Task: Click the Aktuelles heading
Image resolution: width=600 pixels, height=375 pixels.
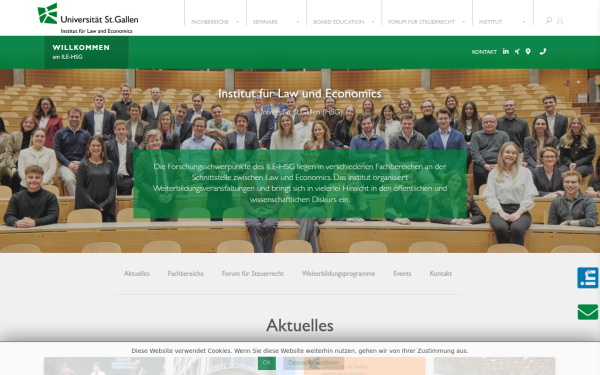Action: pos(300,325)
